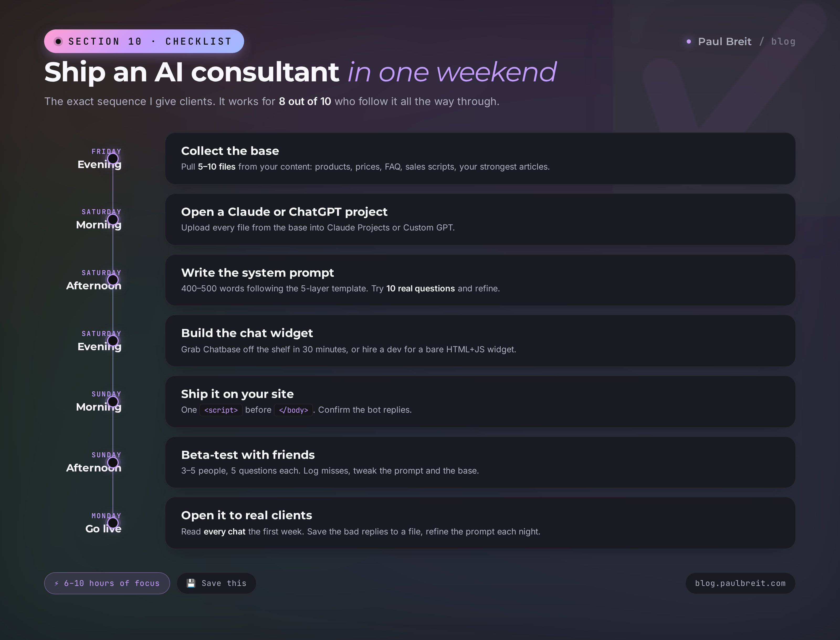840x640 pixels.
Task: Click the bold '10 real questions' text
Action: 421,288
